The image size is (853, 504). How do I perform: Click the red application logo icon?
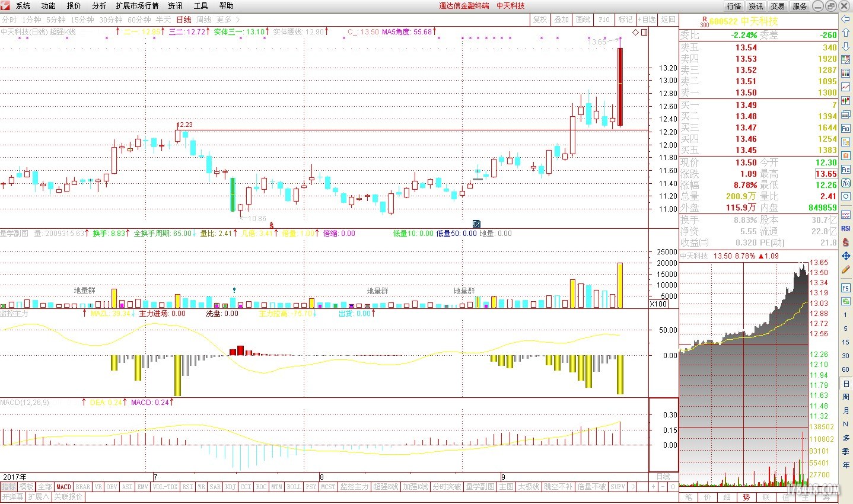5,5
